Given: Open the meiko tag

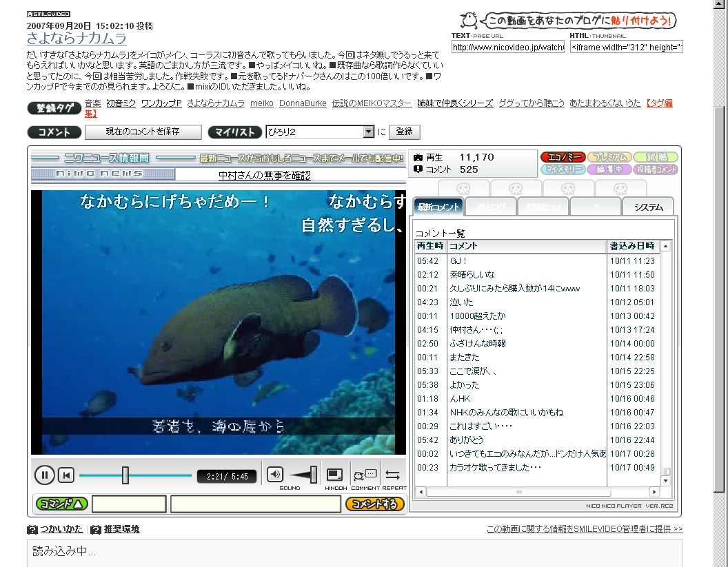Looking at the screenshot, I should pos(262,103).
